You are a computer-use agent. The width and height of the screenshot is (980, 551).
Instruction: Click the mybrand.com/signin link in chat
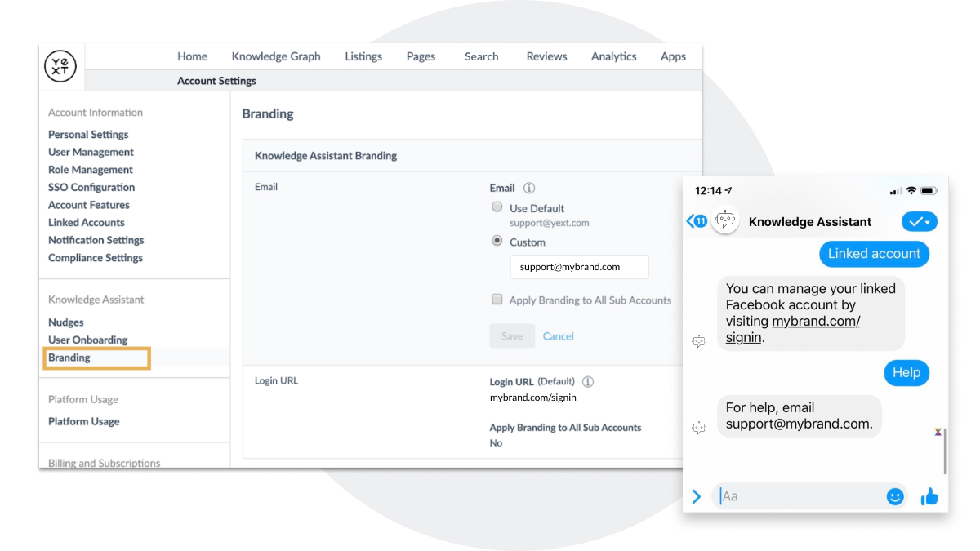click(793, 329)
